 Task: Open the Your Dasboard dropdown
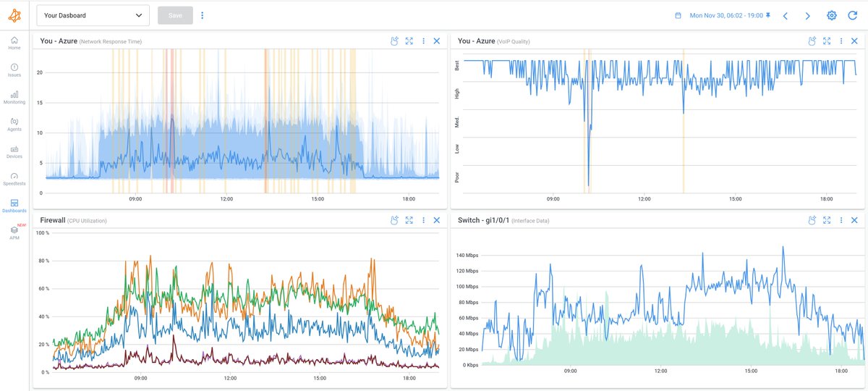(93, 15)
